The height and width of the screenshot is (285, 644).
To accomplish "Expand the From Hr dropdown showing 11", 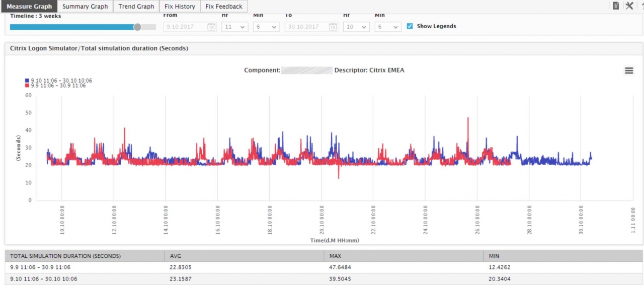I will pyautogui.click(x=234, y=27).
